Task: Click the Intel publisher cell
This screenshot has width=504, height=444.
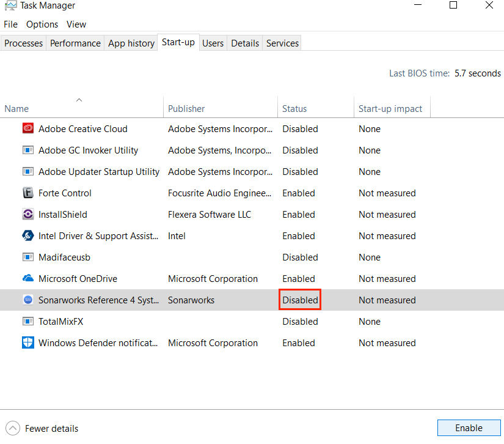Action: (177, 236)
